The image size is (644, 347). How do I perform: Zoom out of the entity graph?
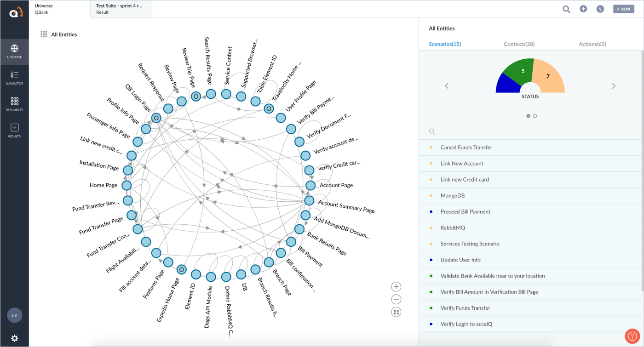point(396,299)
